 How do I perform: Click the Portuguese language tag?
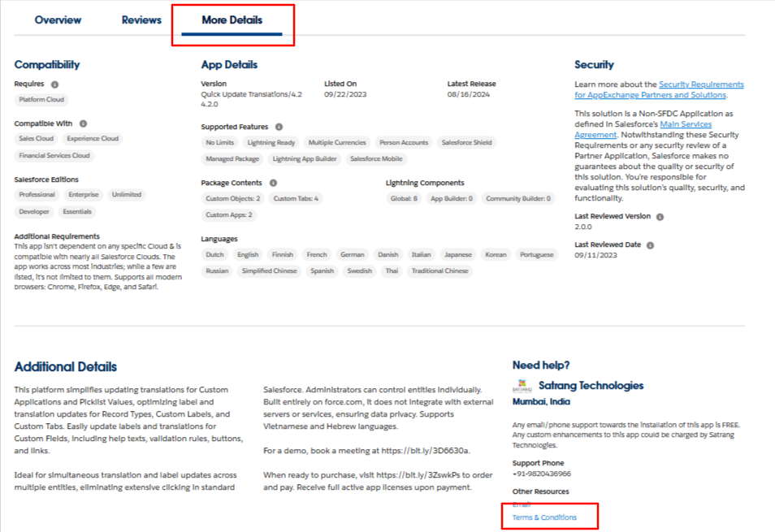pyautogui.click(x=537, y=254)
